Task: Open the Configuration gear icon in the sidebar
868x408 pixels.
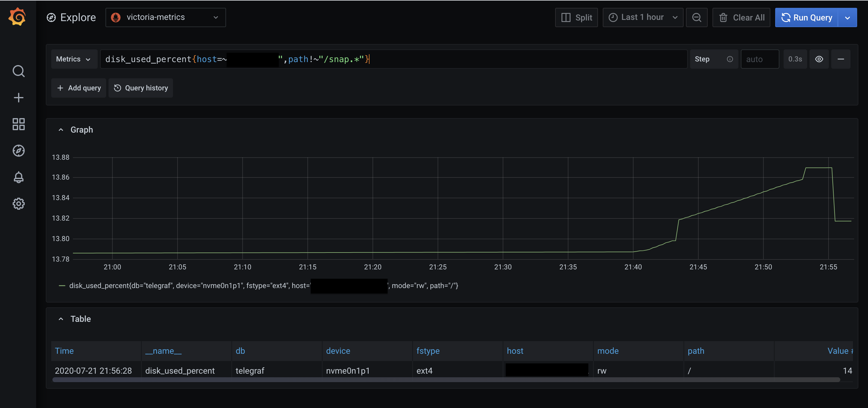Action: (18, 203)
